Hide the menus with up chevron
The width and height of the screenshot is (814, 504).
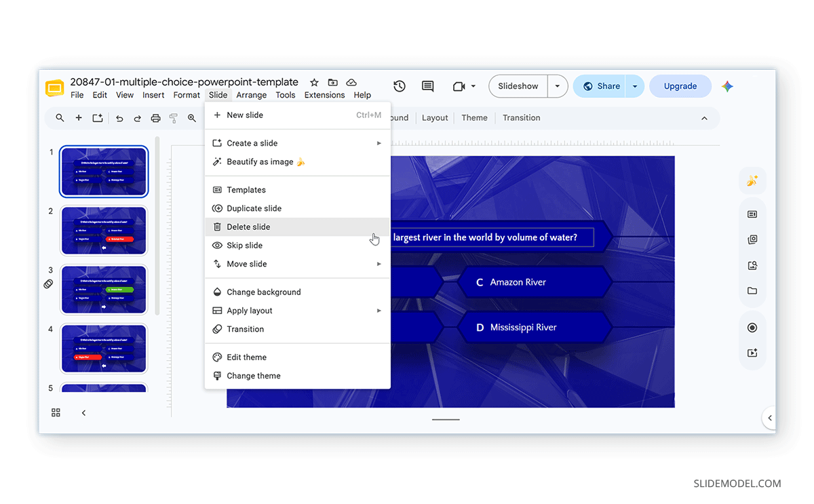(x=704, y=118)
